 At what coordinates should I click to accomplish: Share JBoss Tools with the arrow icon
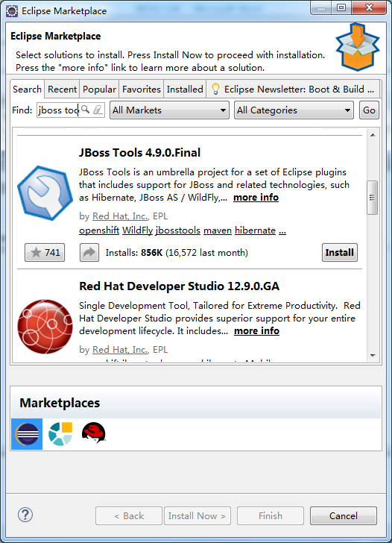[89, 252]
